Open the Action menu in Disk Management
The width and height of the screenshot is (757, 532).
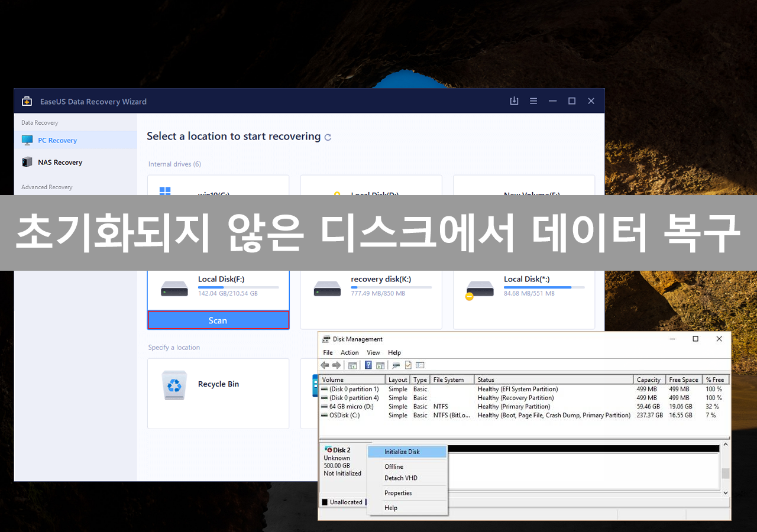tap(350, 352)
